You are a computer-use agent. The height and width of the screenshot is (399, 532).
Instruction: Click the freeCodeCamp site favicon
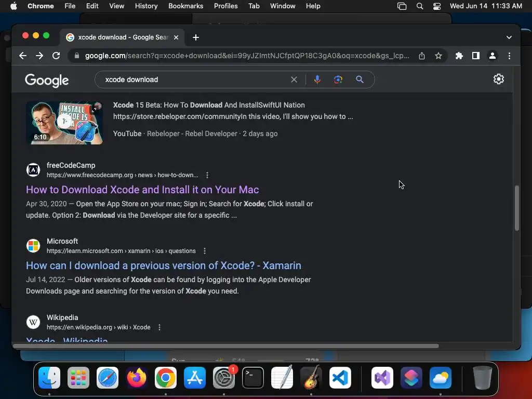pyautogui.click(x=33, y=170)
